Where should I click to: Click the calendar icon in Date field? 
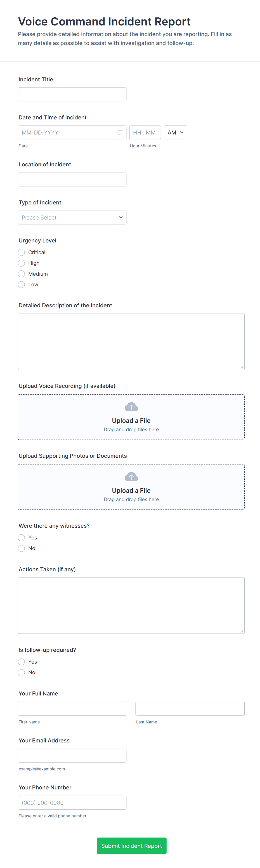pyautogui.click(x=120, y=133)
